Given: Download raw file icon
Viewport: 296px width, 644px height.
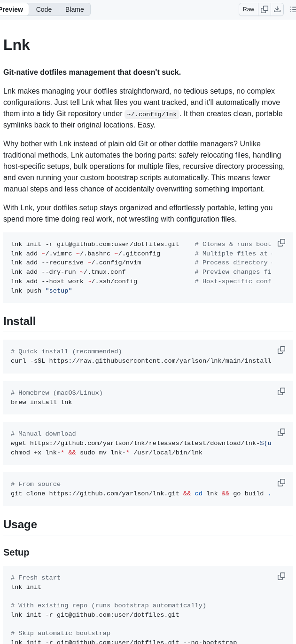Looking at the screenshot, I should click(277, 9).
